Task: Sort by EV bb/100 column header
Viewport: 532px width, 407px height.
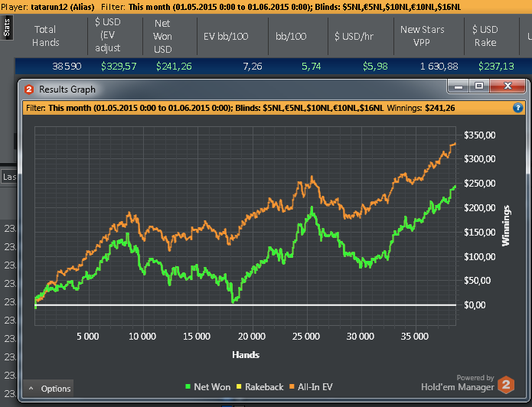Action: click(226, 36)
